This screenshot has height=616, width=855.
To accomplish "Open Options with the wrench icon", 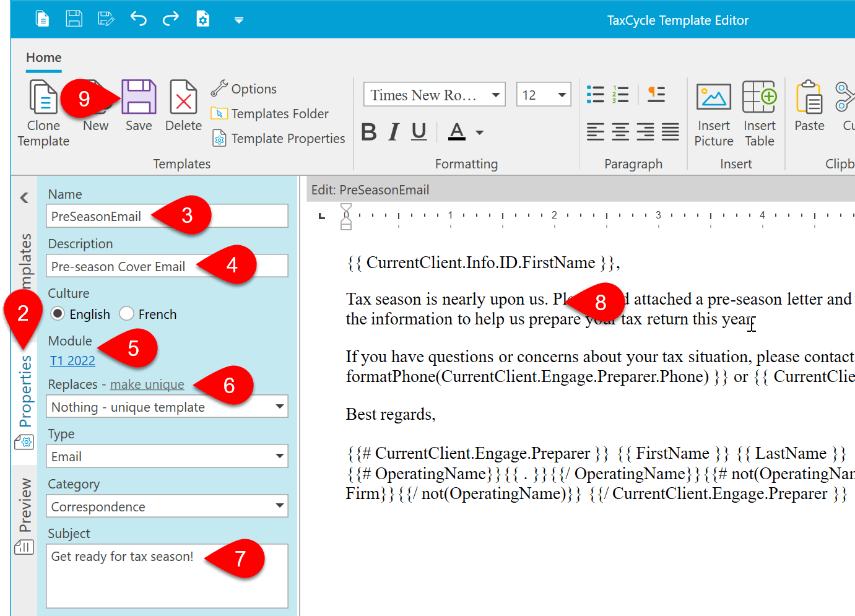I will click(x=243, y=89).
